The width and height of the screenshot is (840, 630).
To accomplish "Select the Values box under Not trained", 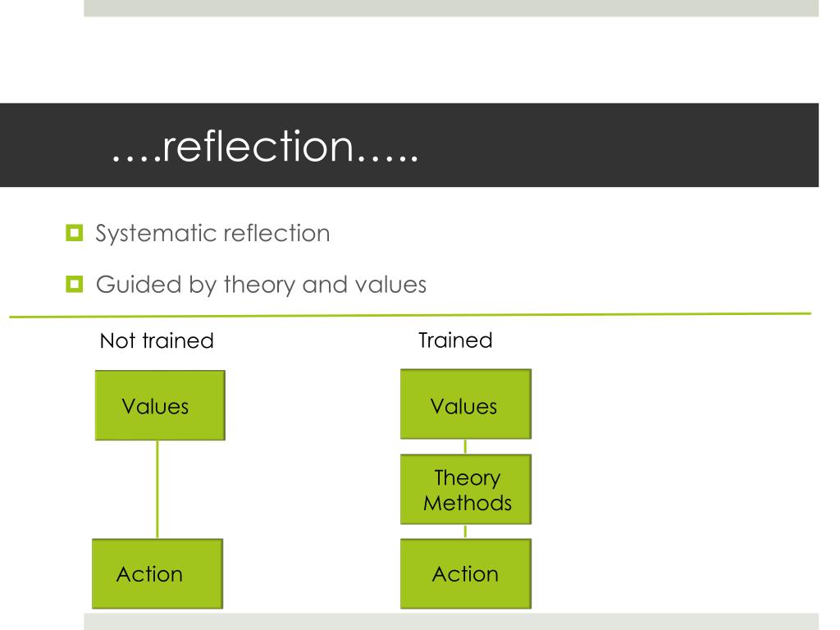I will [160, 405].
